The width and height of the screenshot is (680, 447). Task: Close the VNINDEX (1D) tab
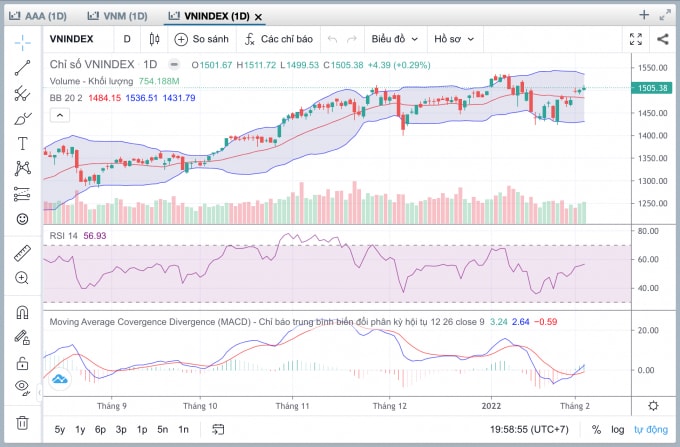pyautogui.click(x=258, y=17)
